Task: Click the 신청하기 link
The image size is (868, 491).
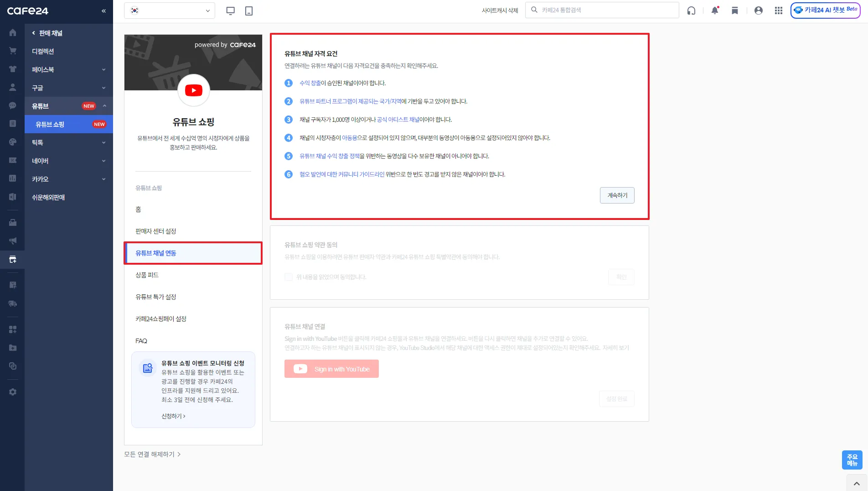Action: [173, 416]
